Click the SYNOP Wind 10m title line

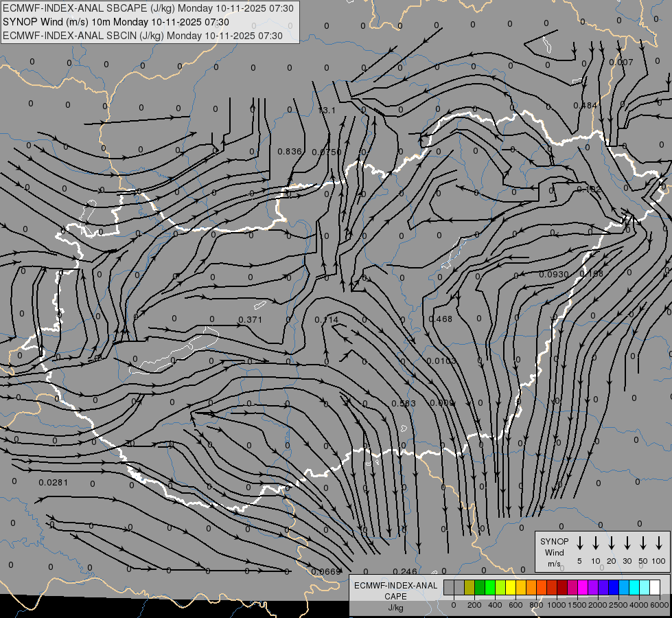(x=116, y=22)
